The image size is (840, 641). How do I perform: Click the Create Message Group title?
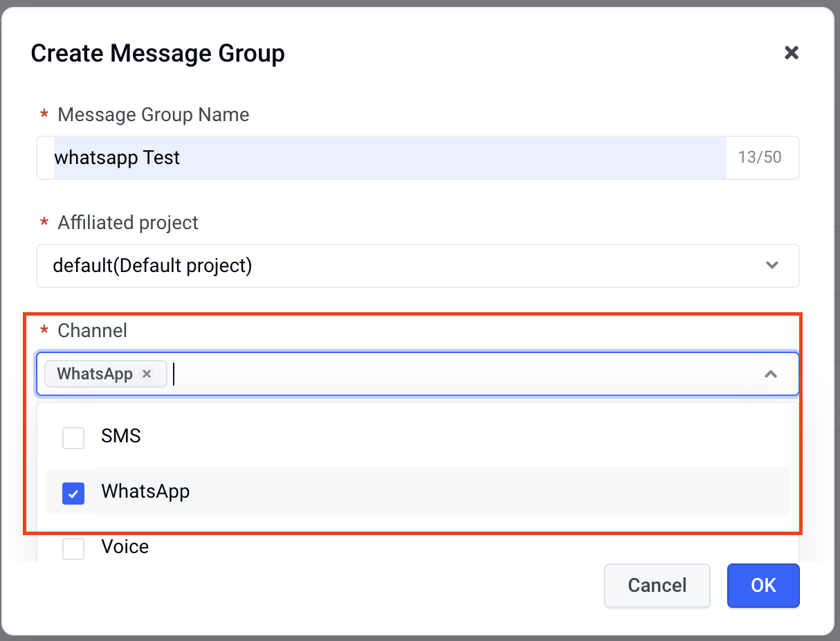tap(158, 53)
